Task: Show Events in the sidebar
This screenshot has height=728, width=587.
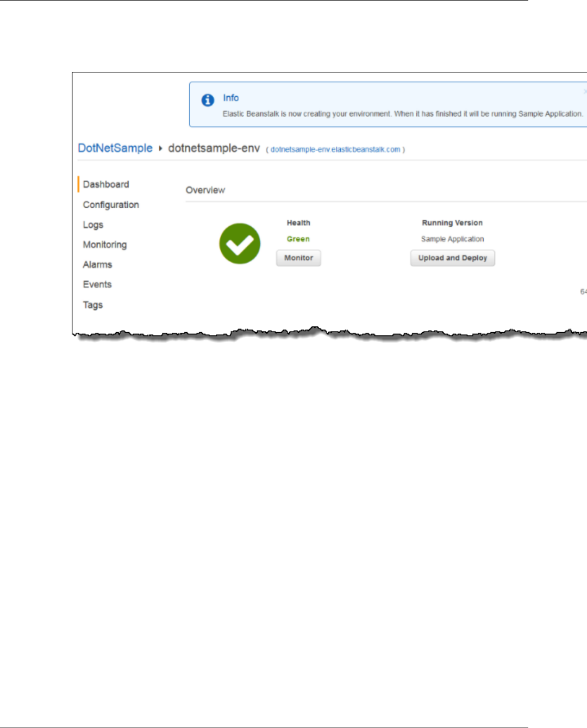Action: (x=97, y=284)
